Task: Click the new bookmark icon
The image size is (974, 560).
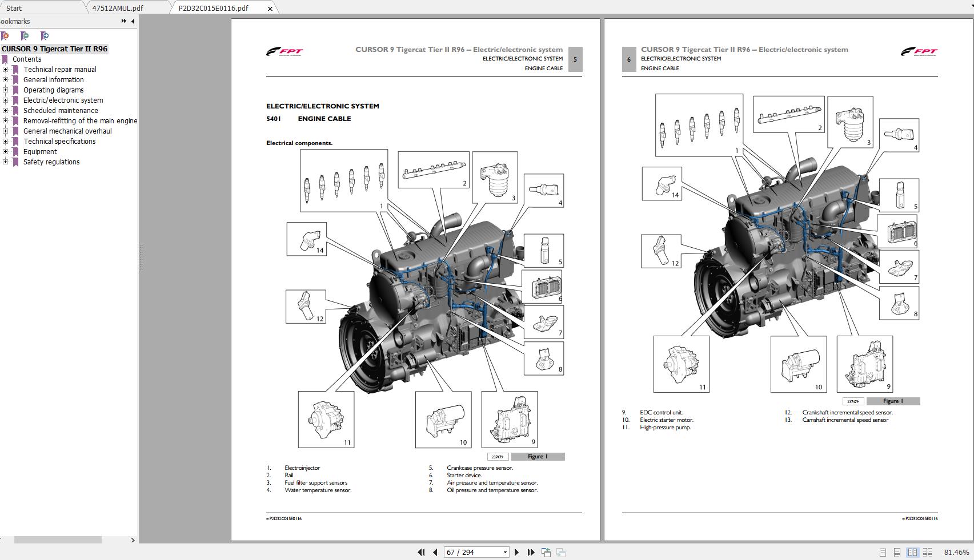Action: pyautogui.click(x=24, y=35)
